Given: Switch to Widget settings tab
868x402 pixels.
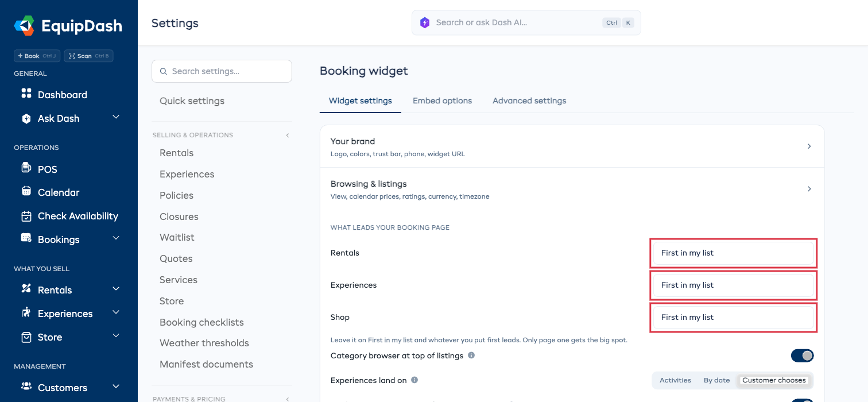Looking at the screenshot, I should point(361,100).
